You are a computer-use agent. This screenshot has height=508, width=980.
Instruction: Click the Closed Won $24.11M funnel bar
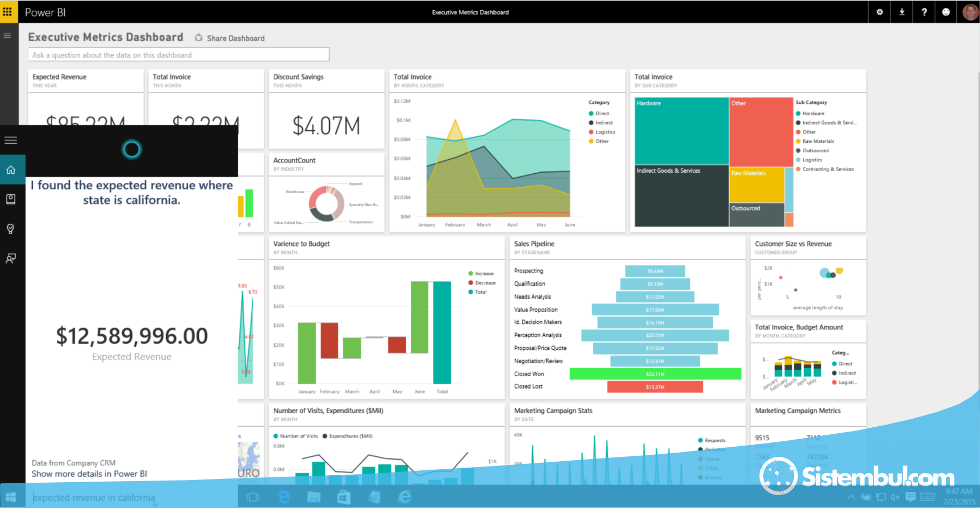(x=655, y=374)
